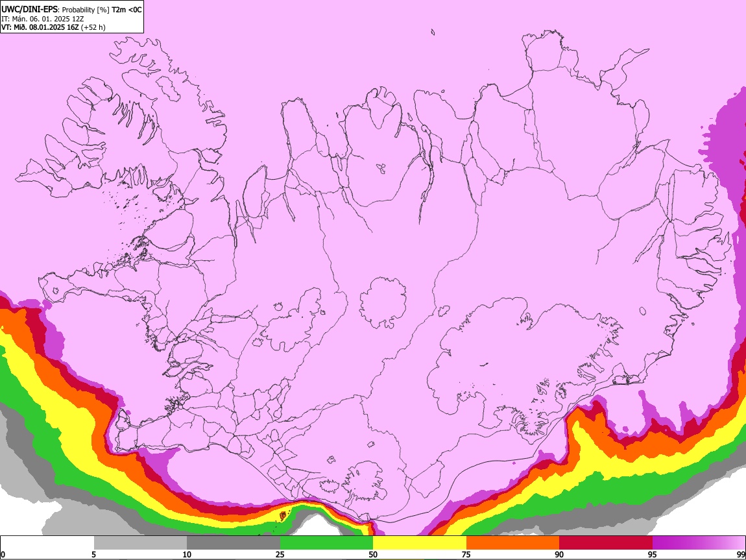Image resolution: width=746 pixels, height=560 pixels.
Task: Click legend label 99
Action: point(741,554)
